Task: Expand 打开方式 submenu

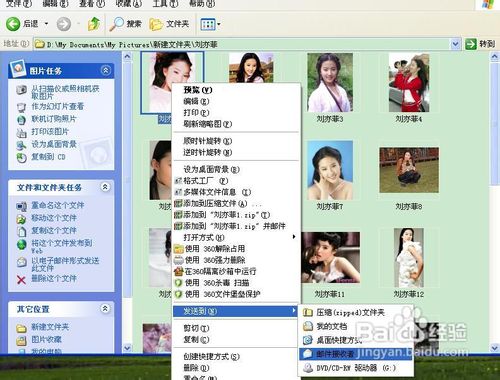Action: (x=236, y=237)
